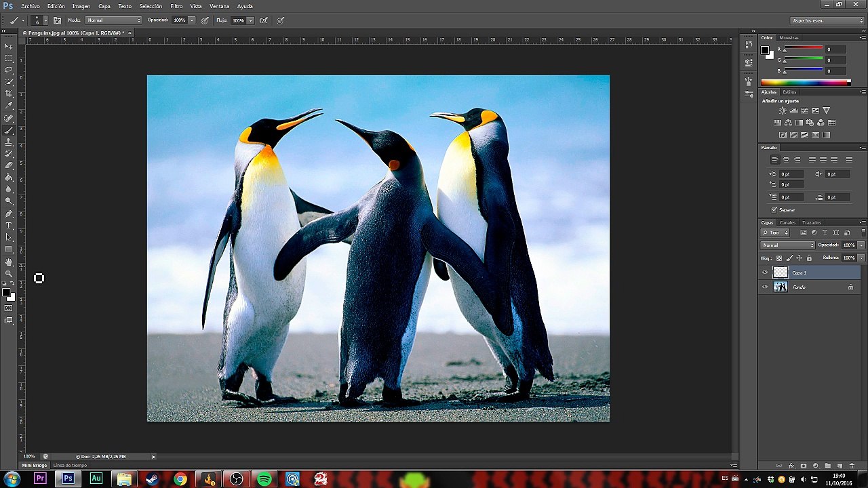Select the Move tool
The image size is (868, 488).
pyautogui.click(x=9, y=46)
